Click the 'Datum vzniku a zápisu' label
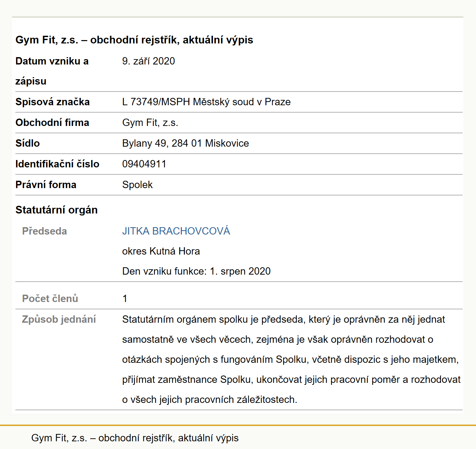 [52, 71]
